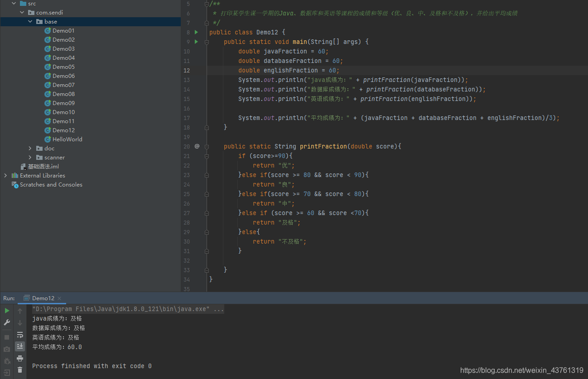Switch to the Demo12 run tab
Viewport: 588px width, 379px height.
coord(43,298)
